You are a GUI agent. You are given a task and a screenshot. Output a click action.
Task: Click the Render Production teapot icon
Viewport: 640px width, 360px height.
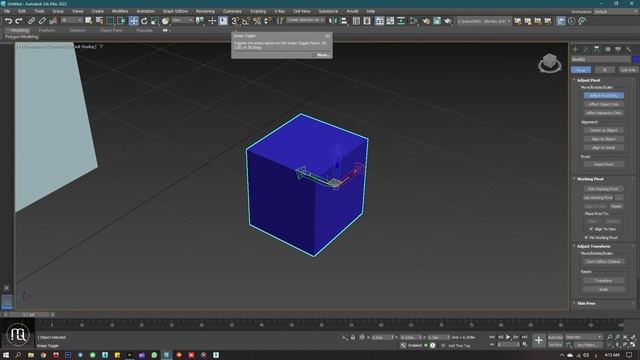pos(448,21)
